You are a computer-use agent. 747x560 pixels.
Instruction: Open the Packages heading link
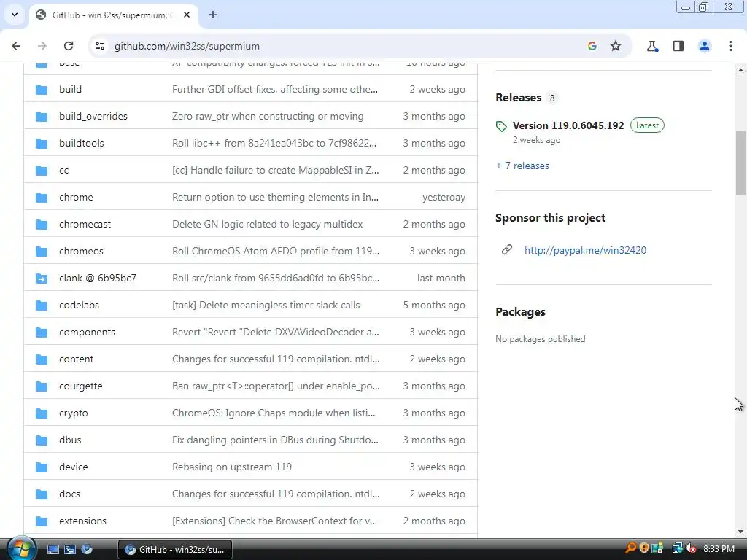click(x=520, y=312)
